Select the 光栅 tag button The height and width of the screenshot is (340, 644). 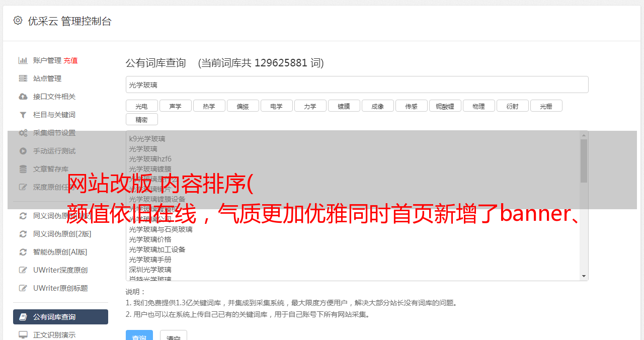[546, 106]
